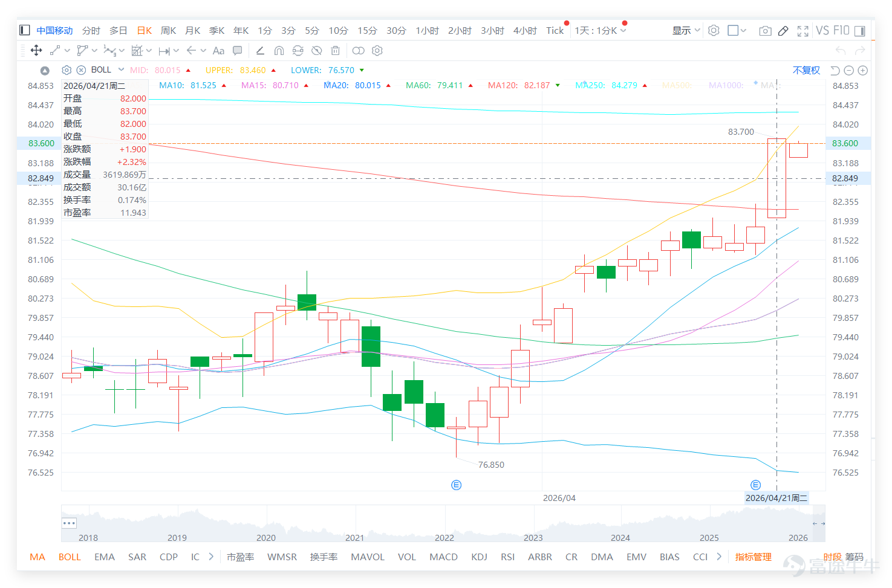This screenshot has width=892, height=588.
Task: Redo the last drawing action
Action: pos(860,50)
